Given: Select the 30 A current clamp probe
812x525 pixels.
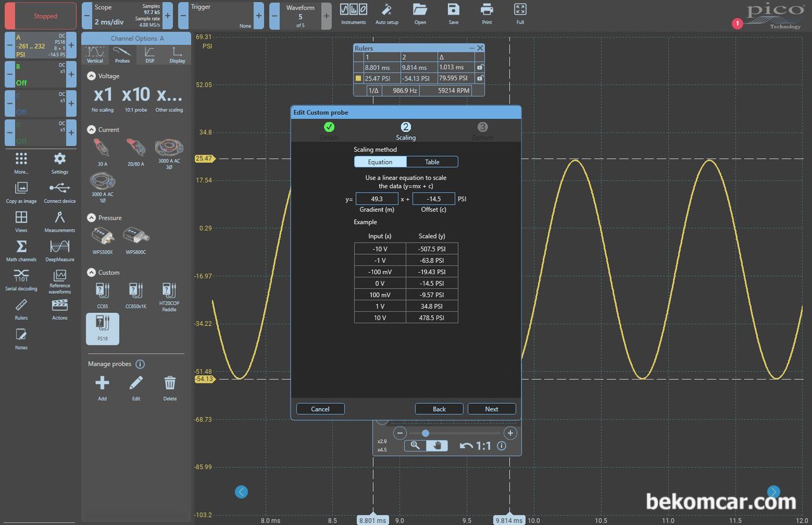Looking at the screenshot, I should pyautogui.click(x=102, y=152).
